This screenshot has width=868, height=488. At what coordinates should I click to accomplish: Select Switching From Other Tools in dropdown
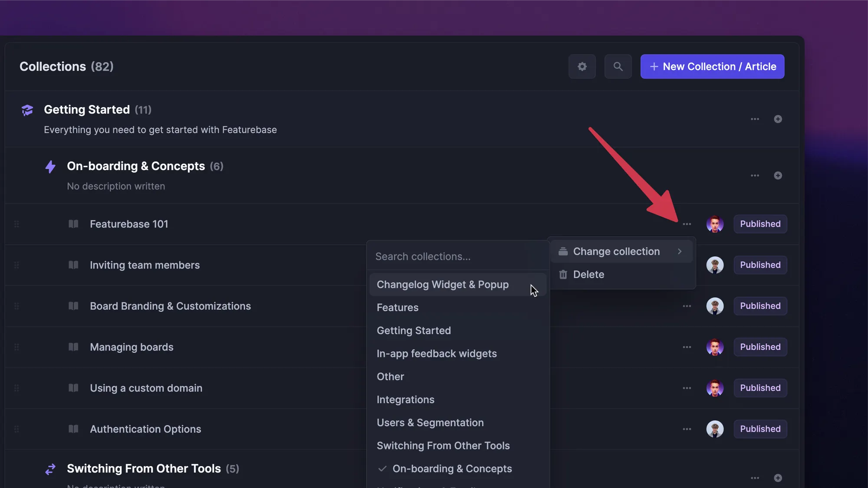pos(457,445)
